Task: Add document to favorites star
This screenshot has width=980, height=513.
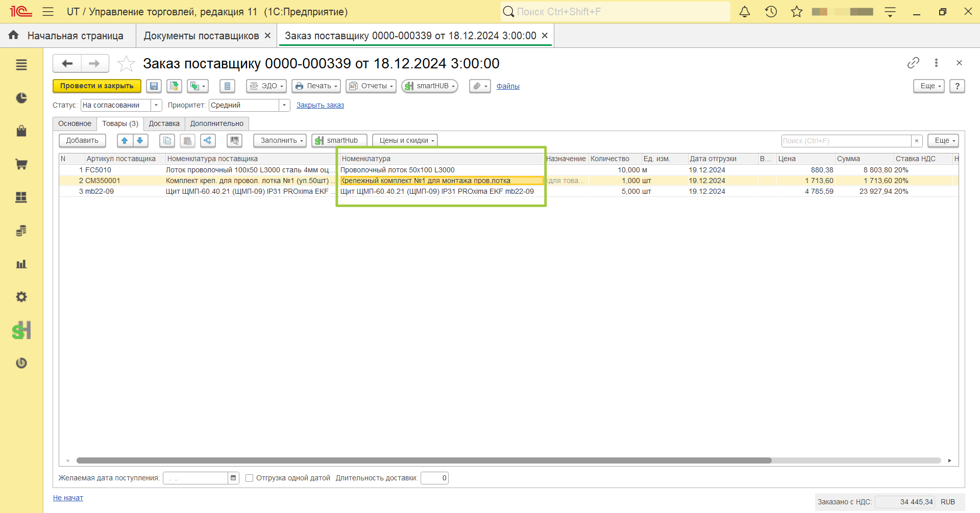Action: 126,64
